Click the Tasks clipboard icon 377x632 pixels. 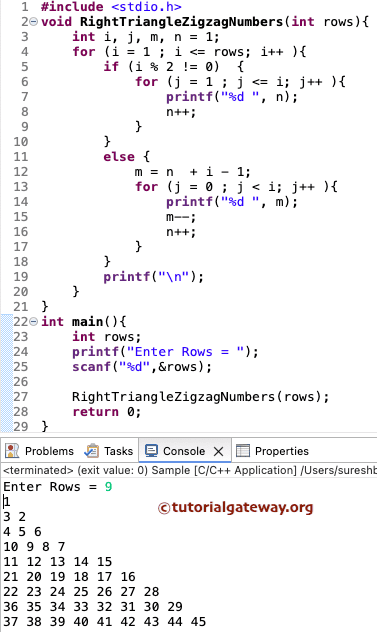click(x=92, y=451)
